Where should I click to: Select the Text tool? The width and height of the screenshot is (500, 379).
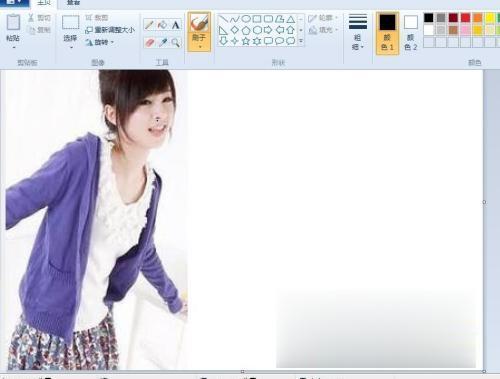coord(176,25)
